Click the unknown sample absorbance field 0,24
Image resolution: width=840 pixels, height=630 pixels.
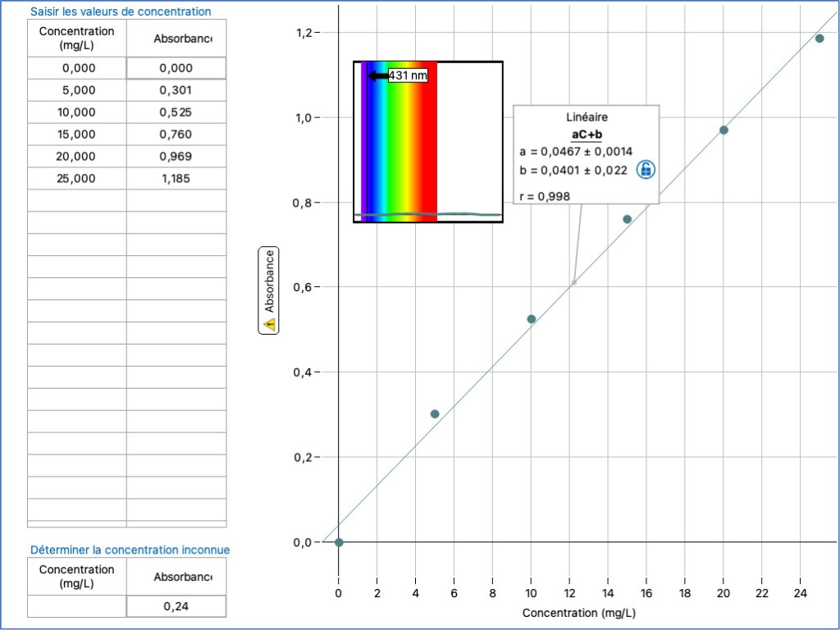tap(176, 606)
